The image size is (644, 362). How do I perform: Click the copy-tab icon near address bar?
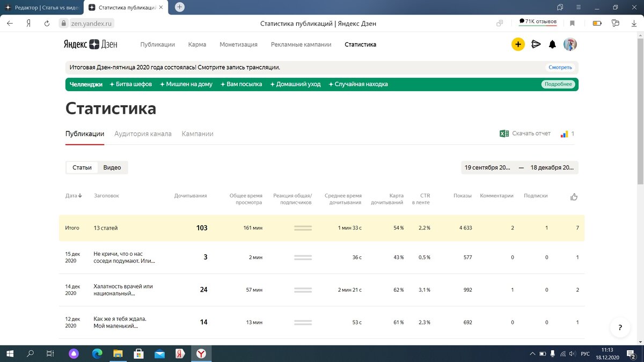500,23
